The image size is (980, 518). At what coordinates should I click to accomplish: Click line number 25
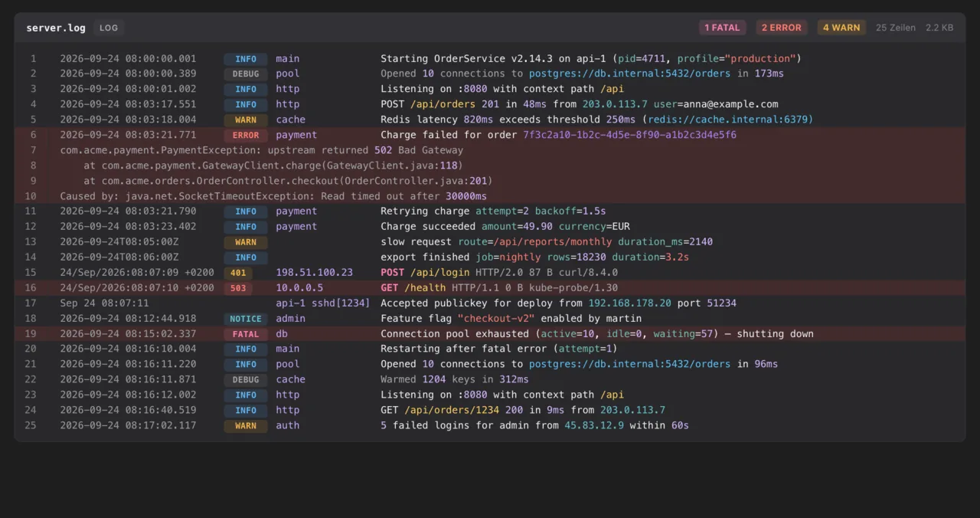31,425
